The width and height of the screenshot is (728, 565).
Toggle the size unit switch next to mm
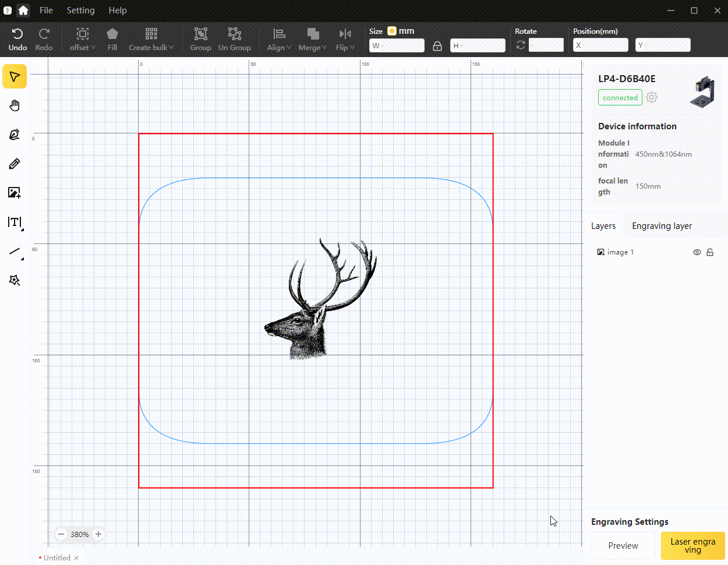[392, 31]
